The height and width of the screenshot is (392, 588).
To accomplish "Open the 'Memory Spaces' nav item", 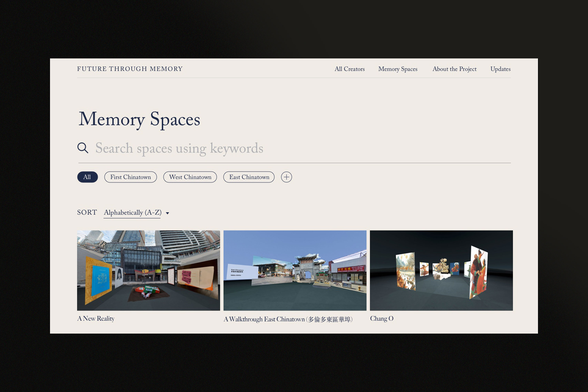I will coord(398,69).
